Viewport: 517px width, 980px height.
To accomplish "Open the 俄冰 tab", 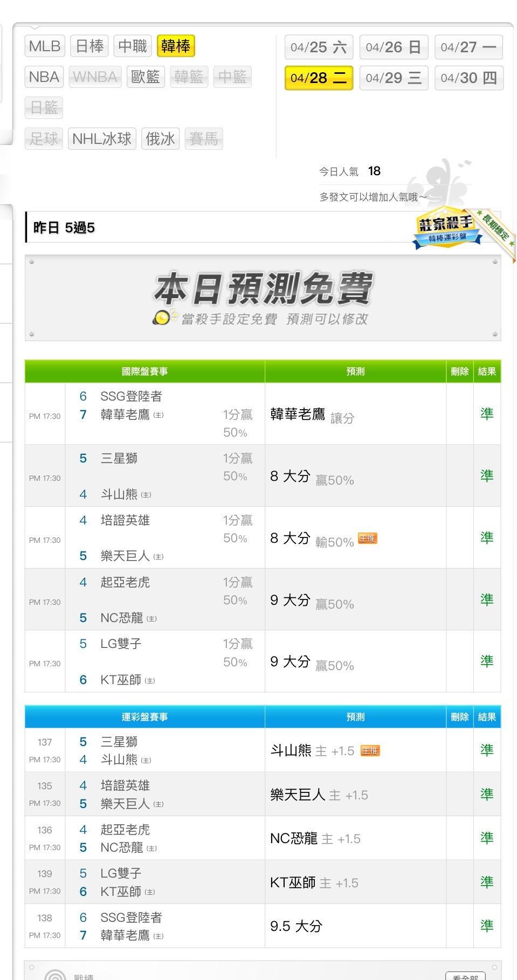I will [160, 139].
